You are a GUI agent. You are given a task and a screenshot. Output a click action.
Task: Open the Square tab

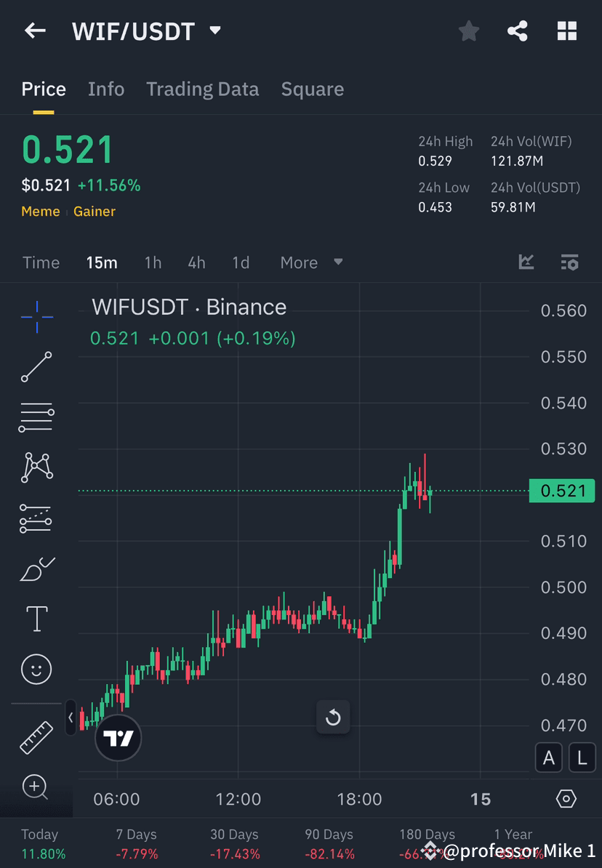pos(313,89)
